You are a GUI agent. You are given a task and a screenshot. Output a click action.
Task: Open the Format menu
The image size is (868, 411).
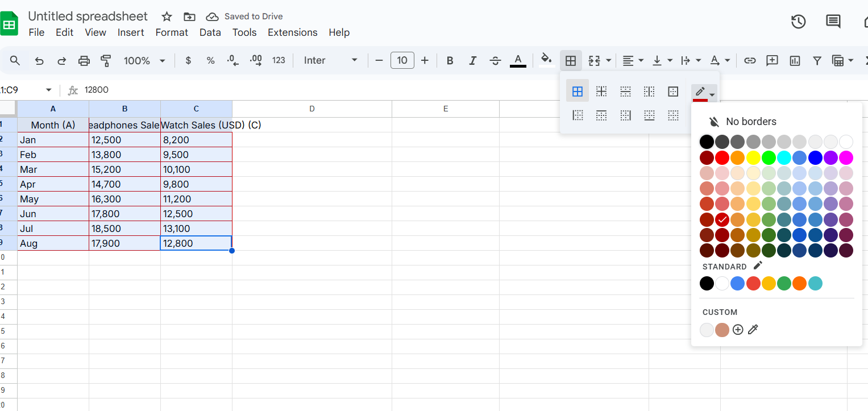point(172,32)
